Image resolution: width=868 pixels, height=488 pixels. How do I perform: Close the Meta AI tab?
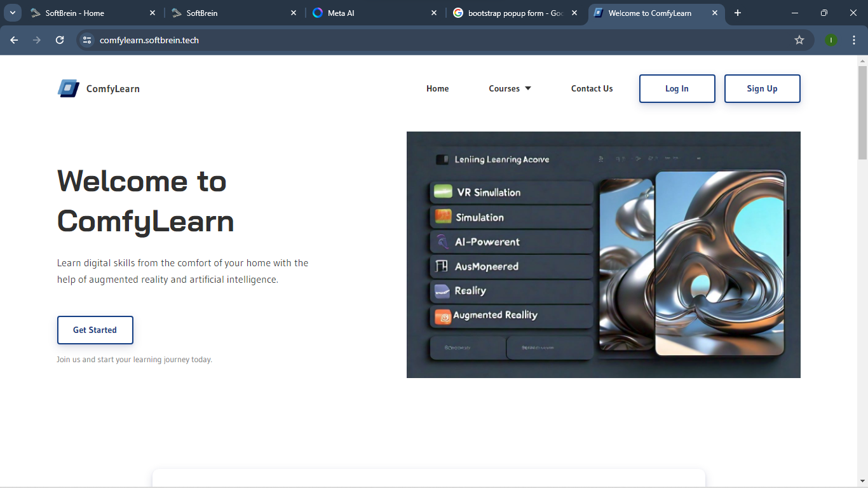coord(434,13)
